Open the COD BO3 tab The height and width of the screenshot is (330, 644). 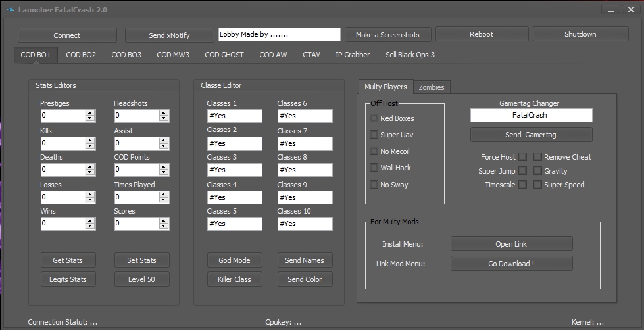pos(126,55)
